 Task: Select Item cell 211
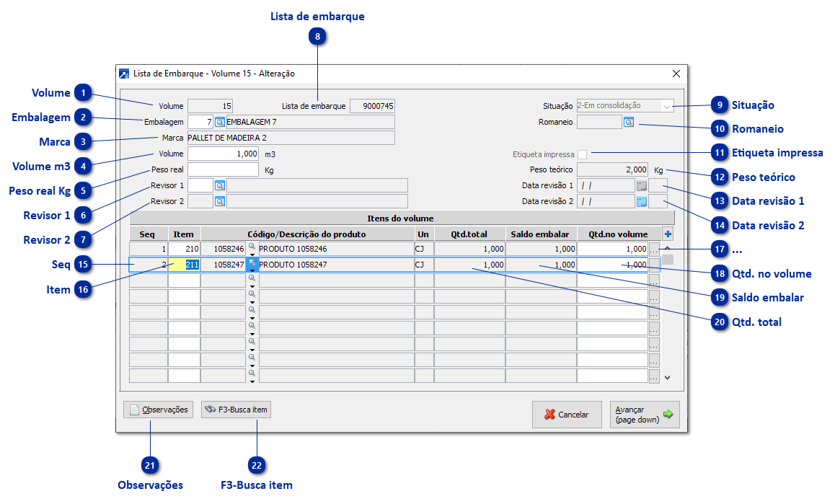coord(185,265)
